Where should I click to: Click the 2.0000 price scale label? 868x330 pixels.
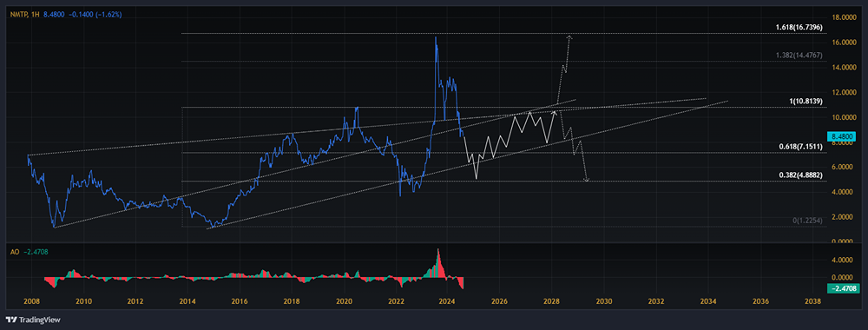coord(843,217)
